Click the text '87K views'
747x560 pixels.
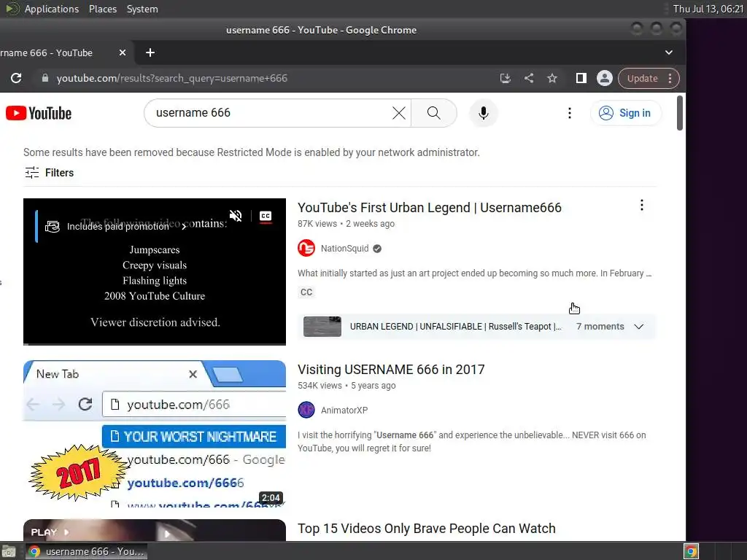[x=317, y=224]
